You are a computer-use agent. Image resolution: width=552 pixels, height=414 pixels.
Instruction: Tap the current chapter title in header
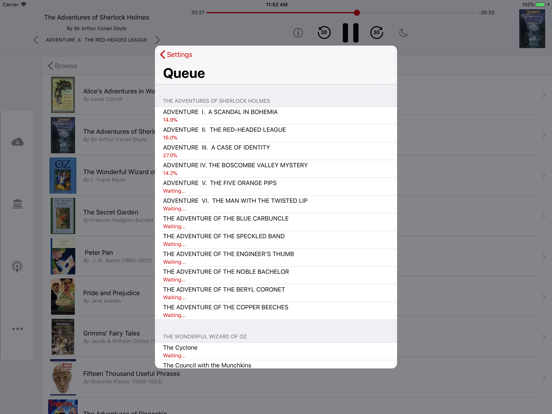click(x=96, y=40)
